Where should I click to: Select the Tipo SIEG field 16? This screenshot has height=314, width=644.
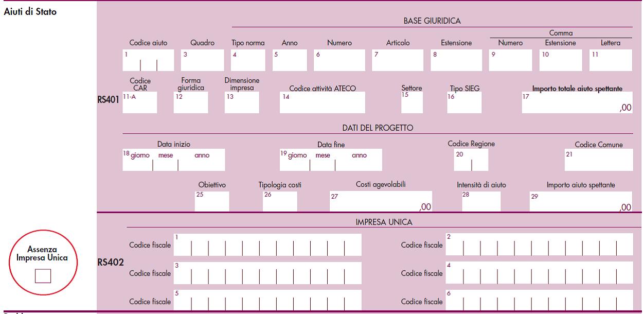coord(464,102)
